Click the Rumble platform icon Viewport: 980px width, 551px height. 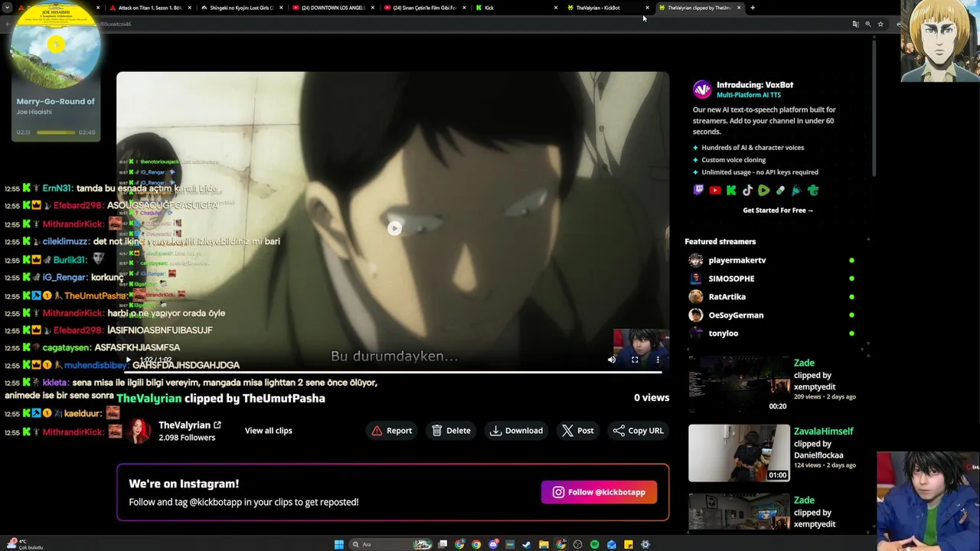[764, 191]
